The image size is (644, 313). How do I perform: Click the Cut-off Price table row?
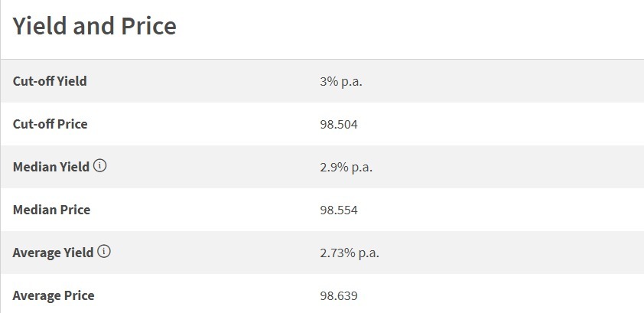point(322,124)
